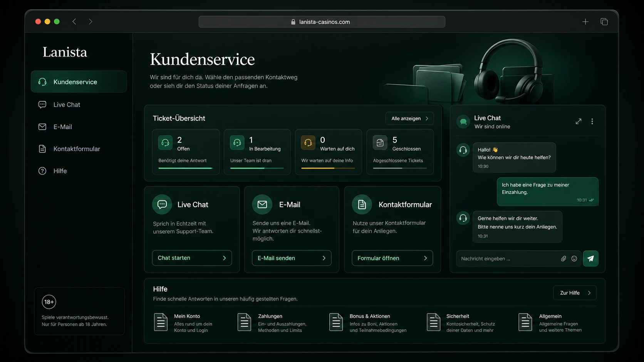This screenshot has width=644, height=362.
Task: Click the round document icon on Kontaktformular card
Action: [362, 204]
